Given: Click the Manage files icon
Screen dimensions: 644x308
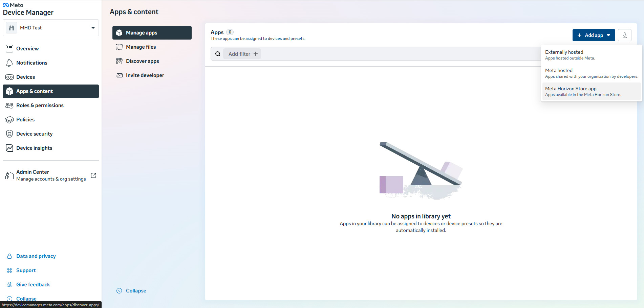Looking at the screenshot, I should coord(119,47).
